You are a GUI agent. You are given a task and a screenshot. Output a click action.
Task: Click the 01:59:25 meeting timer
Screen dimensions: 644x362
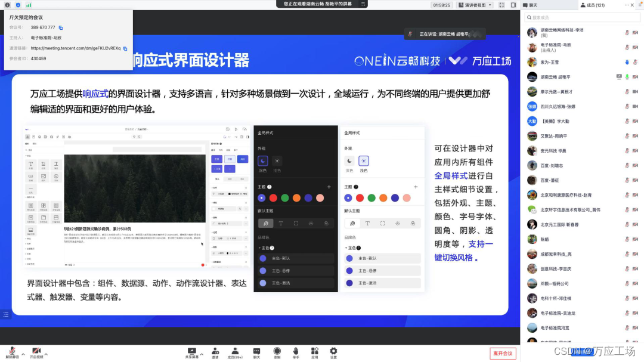[x=441, y=5]
